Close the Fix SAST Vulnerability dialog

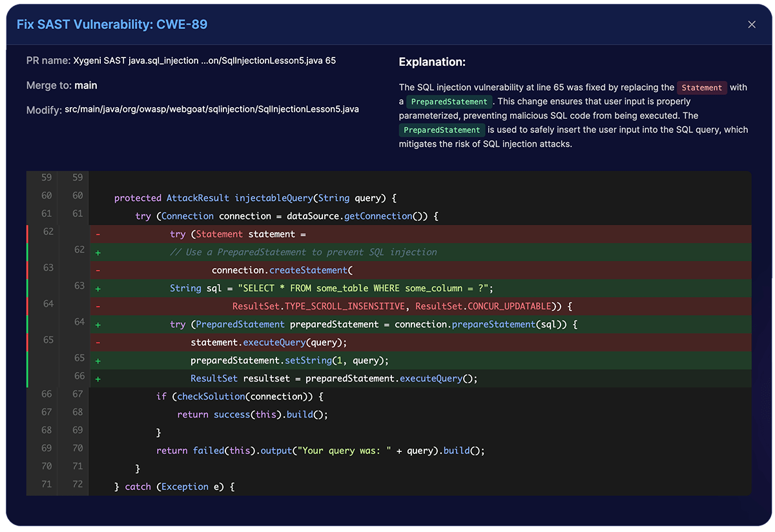[752, 25]
